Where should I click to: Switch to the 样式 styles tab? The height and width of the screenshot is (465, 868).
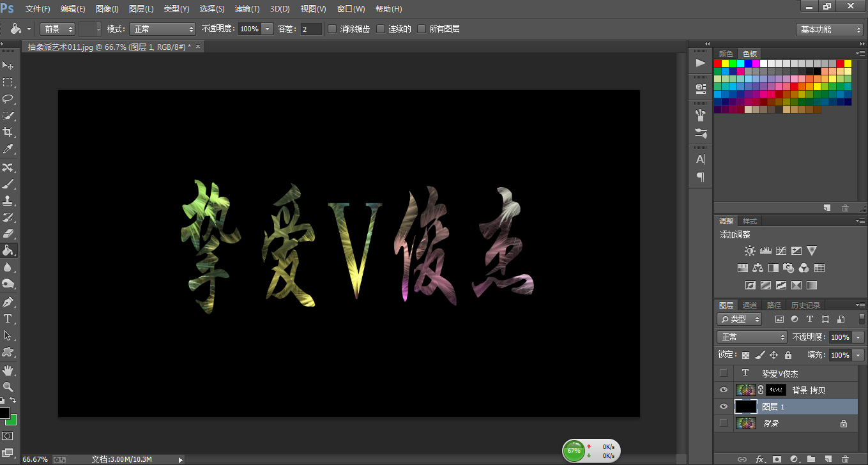point(750,221)
